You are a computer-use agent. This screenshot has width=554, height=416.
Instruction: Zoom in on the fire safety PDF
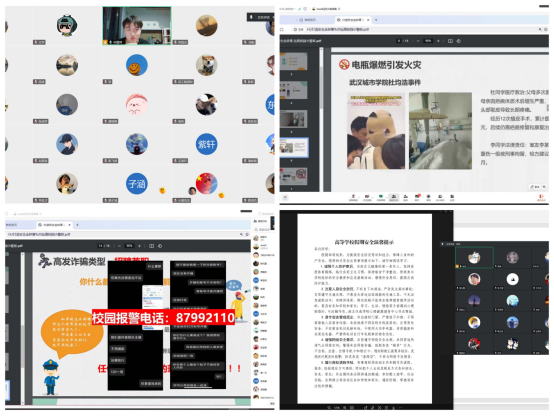point(438,41)
